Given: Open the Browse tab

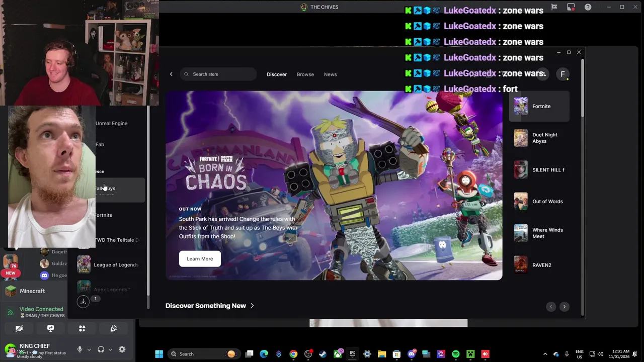Looking at the screenshot, I should click(305, 74).
